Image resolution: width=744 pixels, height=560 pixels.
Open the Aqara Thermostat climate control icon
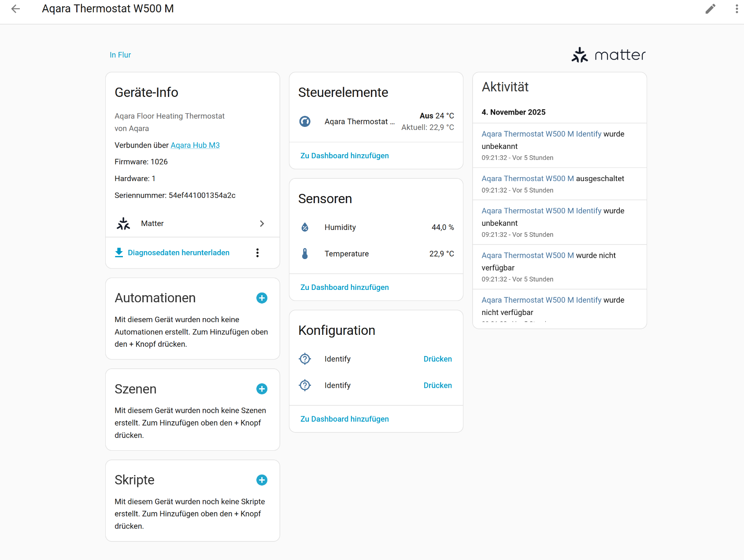[305, 122]
